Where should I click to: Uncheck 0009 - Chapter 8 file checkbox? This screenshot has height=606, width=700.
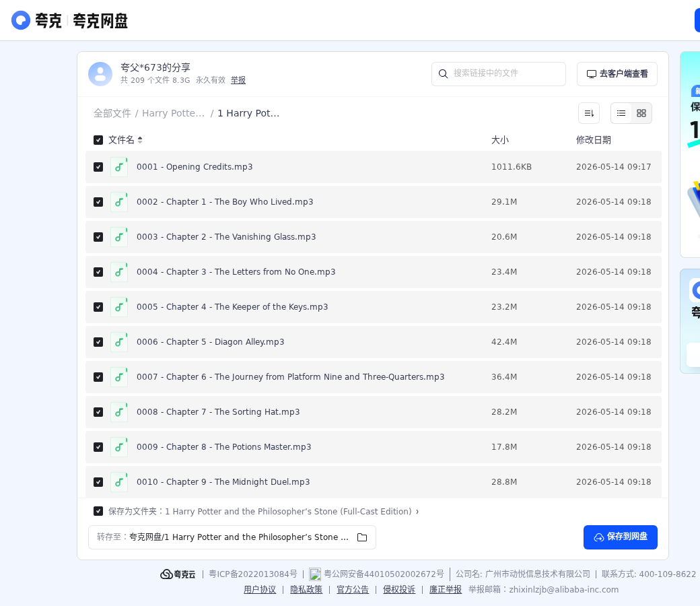pyautogui.click(x=98, y=447)
